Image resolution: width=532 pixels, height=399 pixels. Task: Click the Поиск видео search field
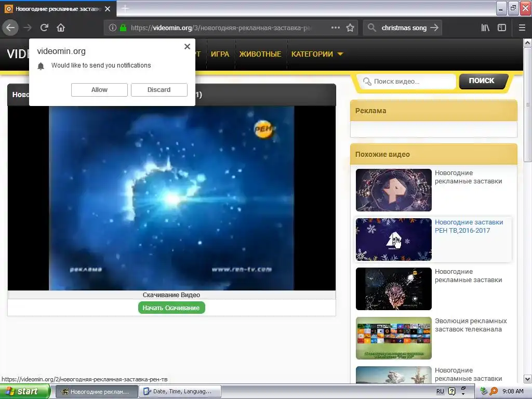pos(406,82)
